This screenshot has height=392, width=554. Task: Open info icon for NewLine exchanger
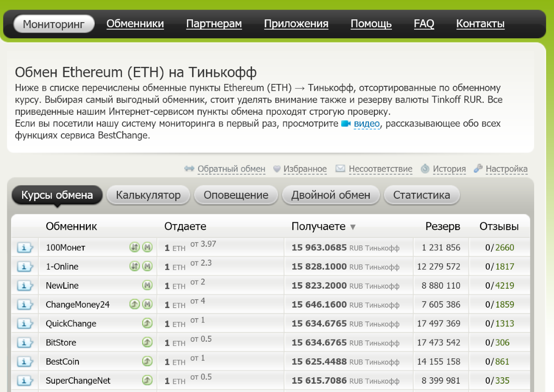click(x=25, y=286)
